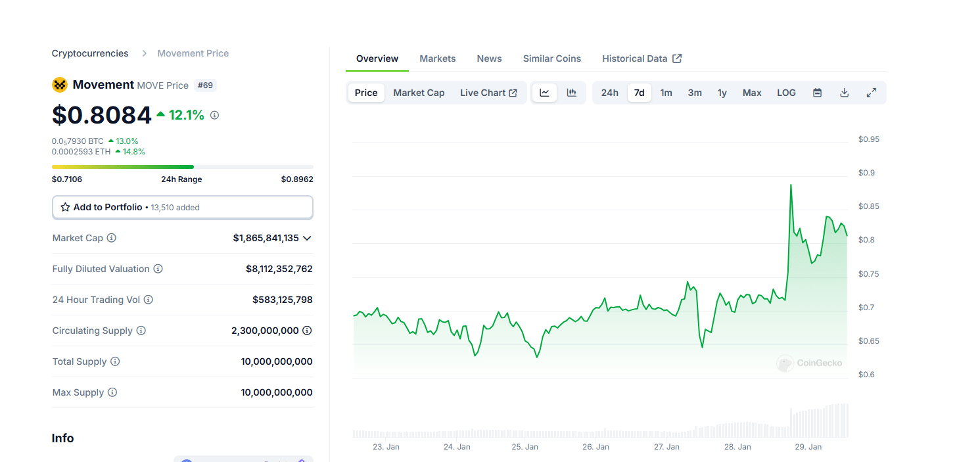This screenshot has height=462, width=980.
Task: Click the Movement Price breadcrumb text
Action: 193,53
